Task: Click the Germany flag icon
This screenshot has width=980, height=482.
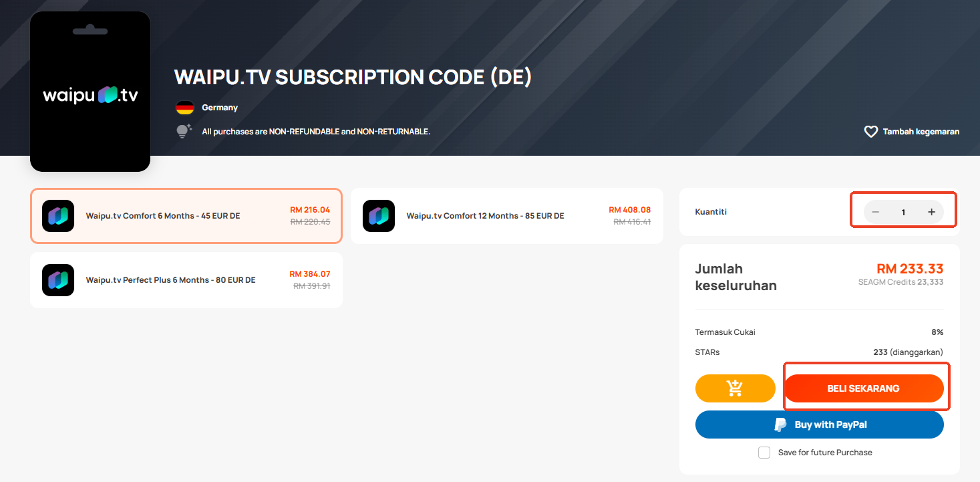Action: pos(184,108)
